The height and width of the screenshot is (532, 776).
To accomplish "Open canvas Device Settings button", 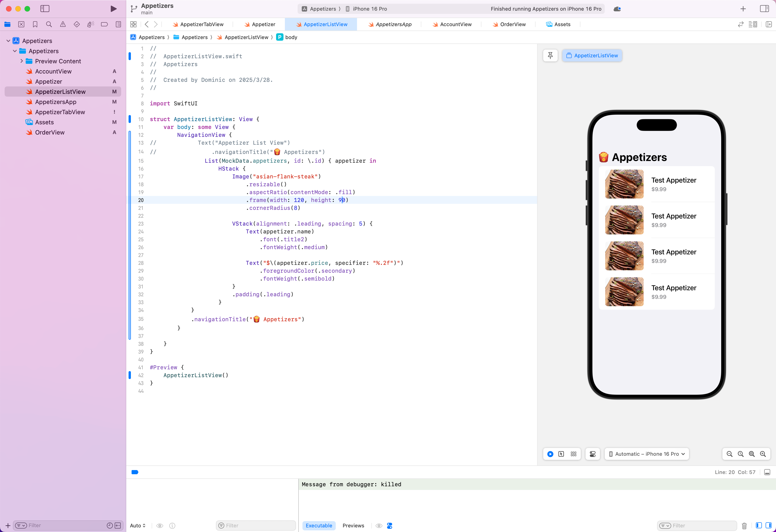I will click(593, 454).
